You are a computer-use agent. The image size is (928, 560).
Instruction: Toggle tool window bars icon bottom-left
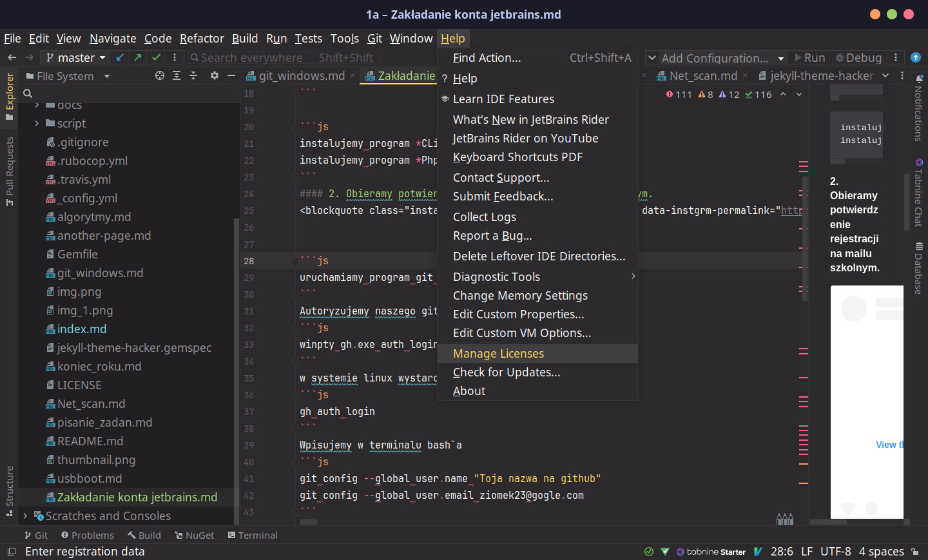coord(12,552)
